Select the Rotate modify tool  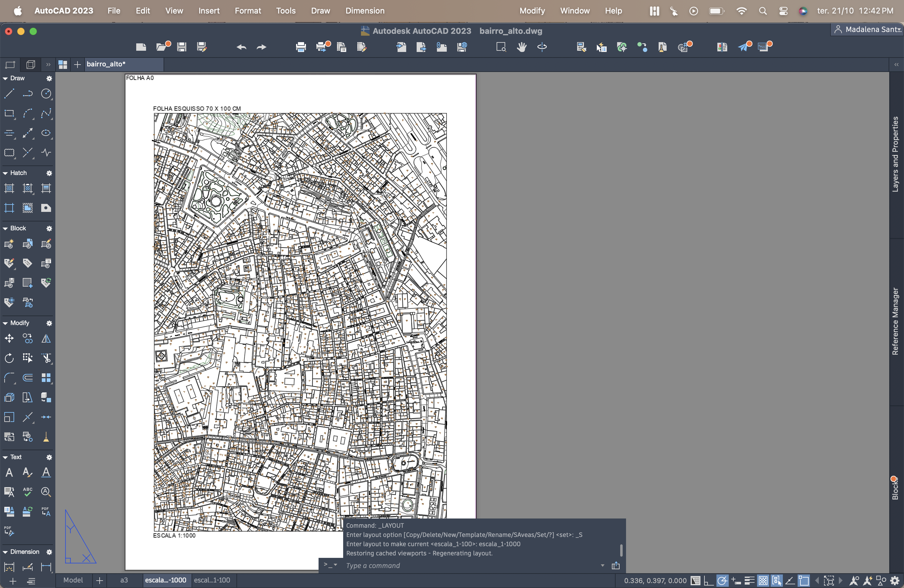pos(9,358)
